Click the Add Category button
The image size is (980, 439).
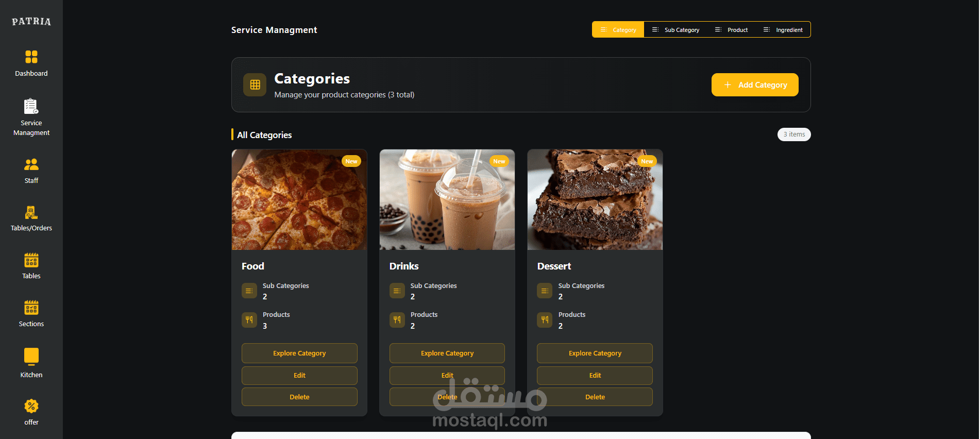coord(755,85)
